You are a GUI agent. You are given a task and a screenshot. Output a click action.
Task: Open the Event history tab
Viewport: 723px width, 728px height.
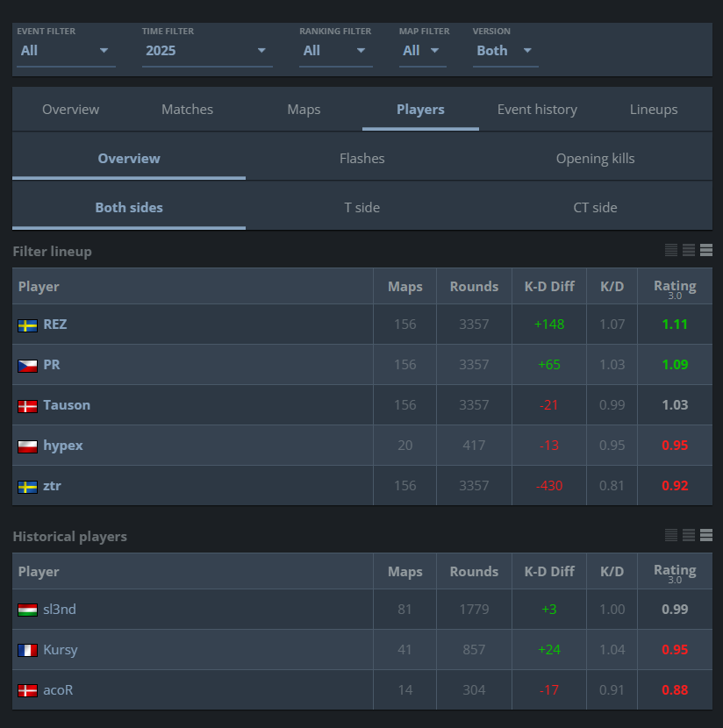pyautogui.click(x=537, y=109)
